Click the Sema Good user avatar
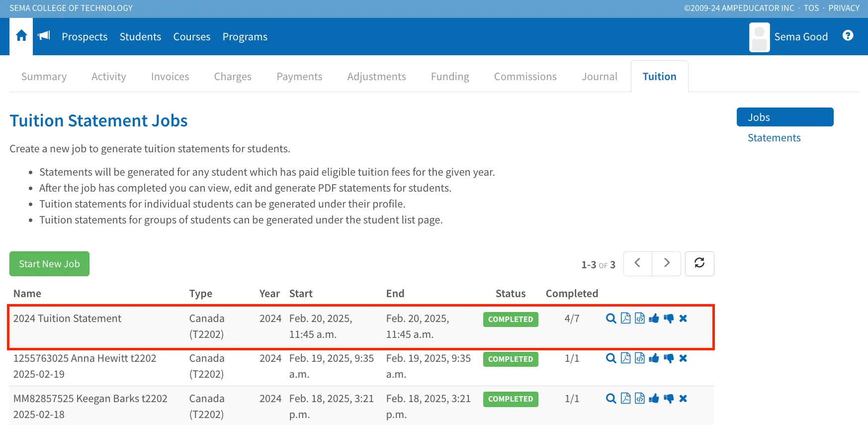 click(759, 37)
